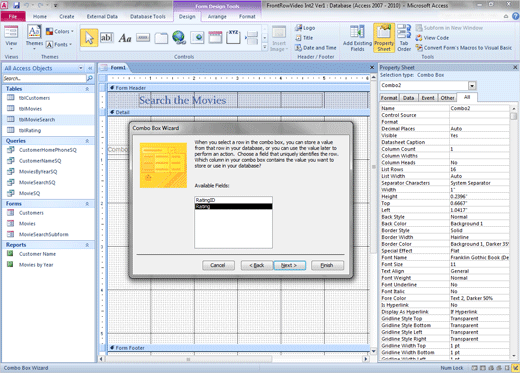Pick the Label control icon
The height and width of the screenshot is (373, 520).
tap(125, 38)
